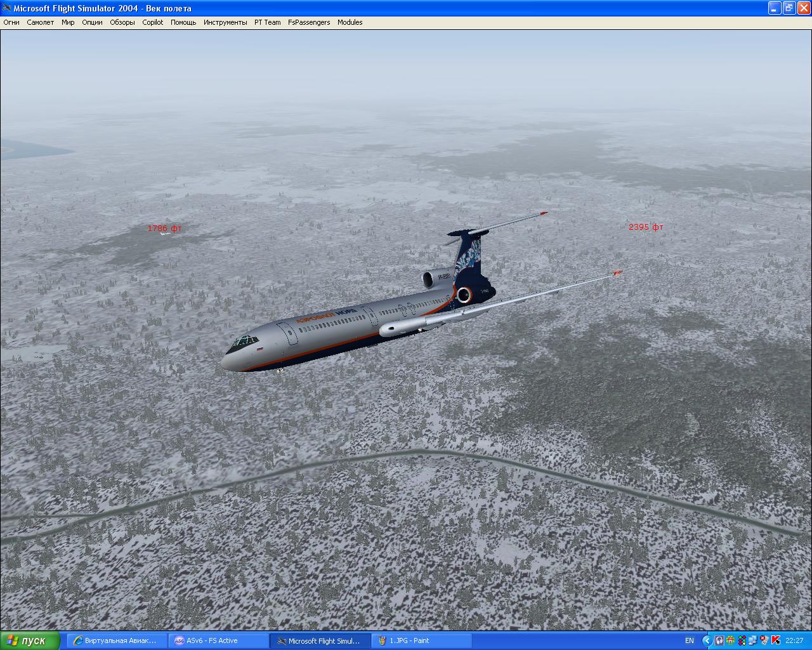Open the Инструменты menu
The height and width of the screenshot is (650, 812).
[x=225, y=22]
